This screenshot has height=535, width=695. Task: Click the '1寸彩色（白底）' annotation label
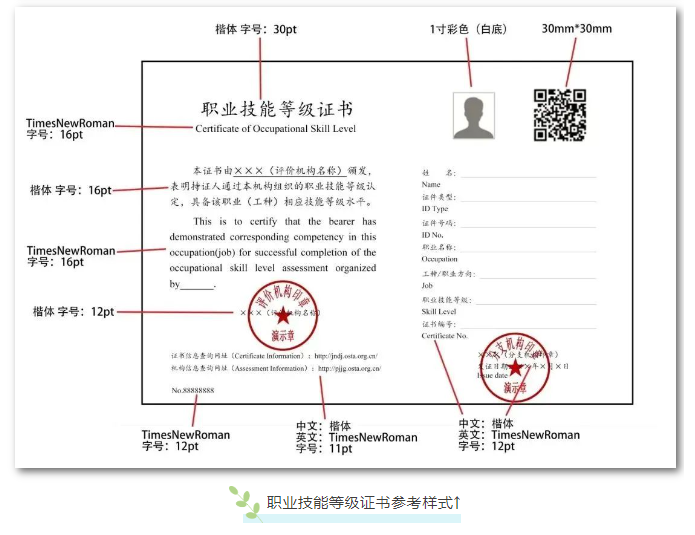pyautogui.click(x=468, y=29)
